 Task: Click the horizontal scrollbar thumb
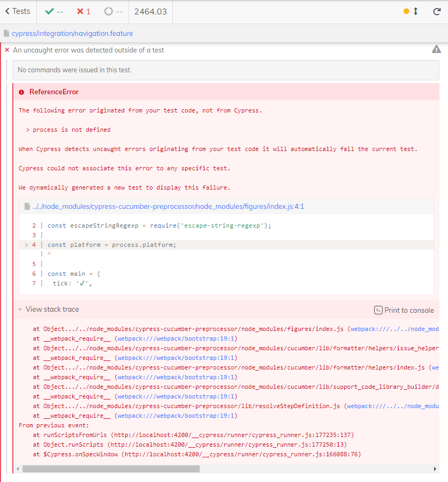(x=111, y=469)
